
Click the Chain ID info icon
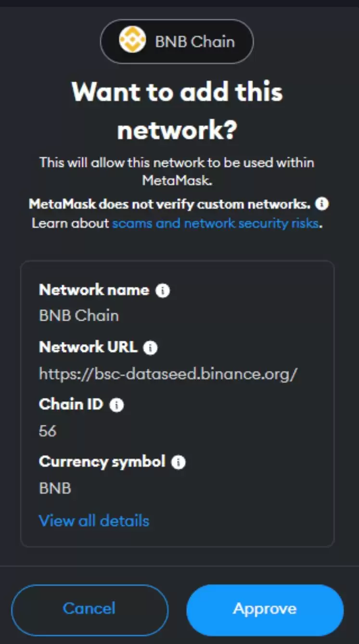pos(117,404)
